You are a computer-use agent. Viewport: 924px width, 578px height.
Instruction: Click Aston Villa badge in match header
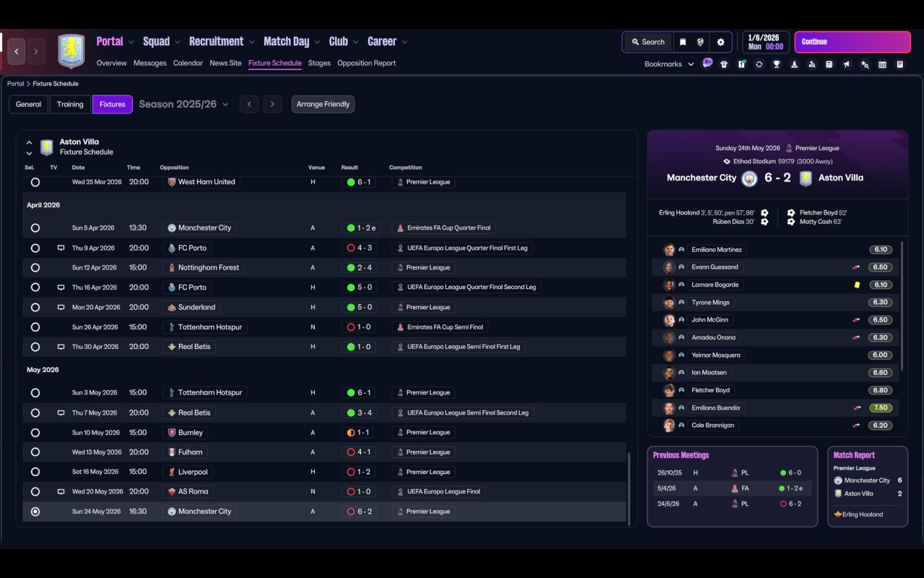pos(806,178)
